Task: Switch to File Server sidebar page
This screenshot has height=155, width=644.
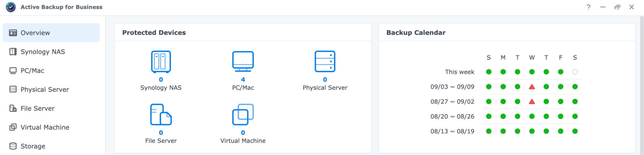Action: (x=51, y=108)
